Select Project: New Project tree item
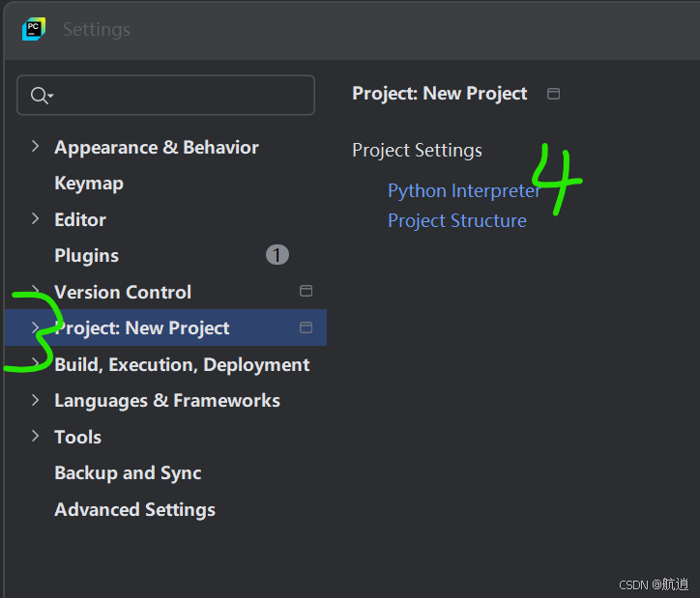The height and width of the screenshot is (598, 700). [x=142, y=327]
